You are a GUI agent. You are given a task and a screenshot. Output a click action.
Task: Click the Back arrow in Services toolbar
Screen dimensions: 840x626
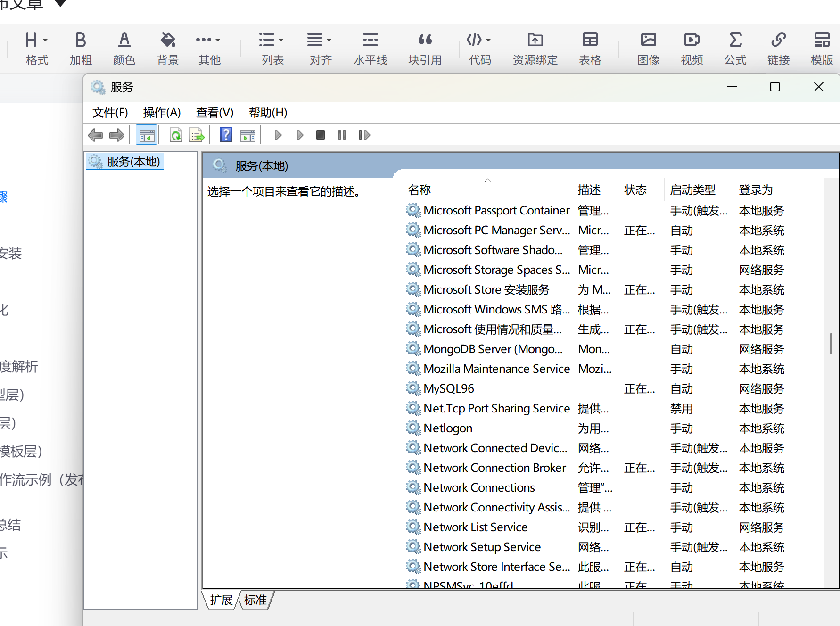pos(95,135)
